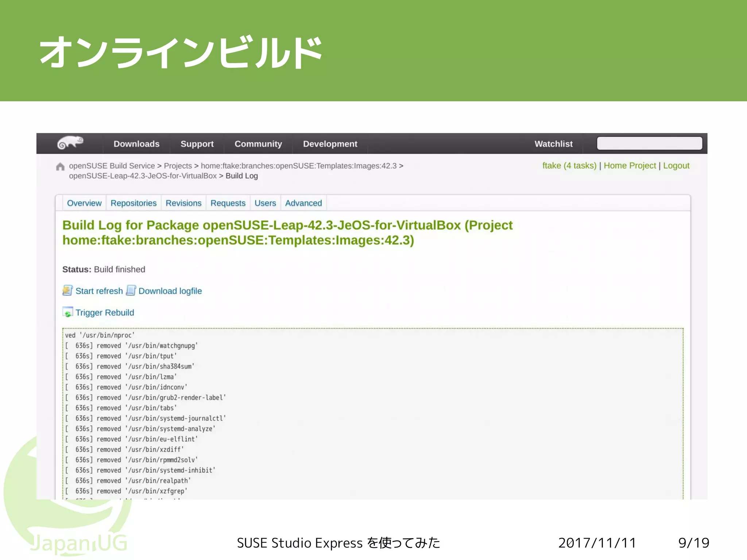Click the Download logfile link
The width and height of the screenshot is (747, 560).
click(x=170, y=291)
